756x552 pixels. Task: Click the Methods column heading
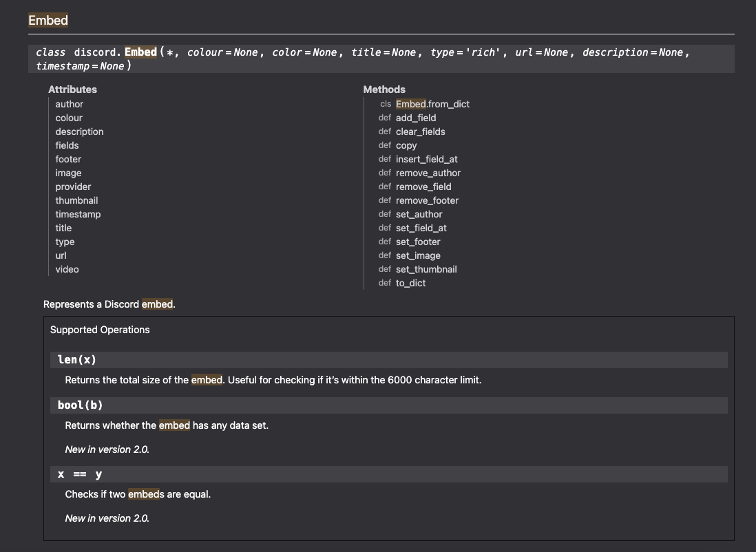coord(384,89)
